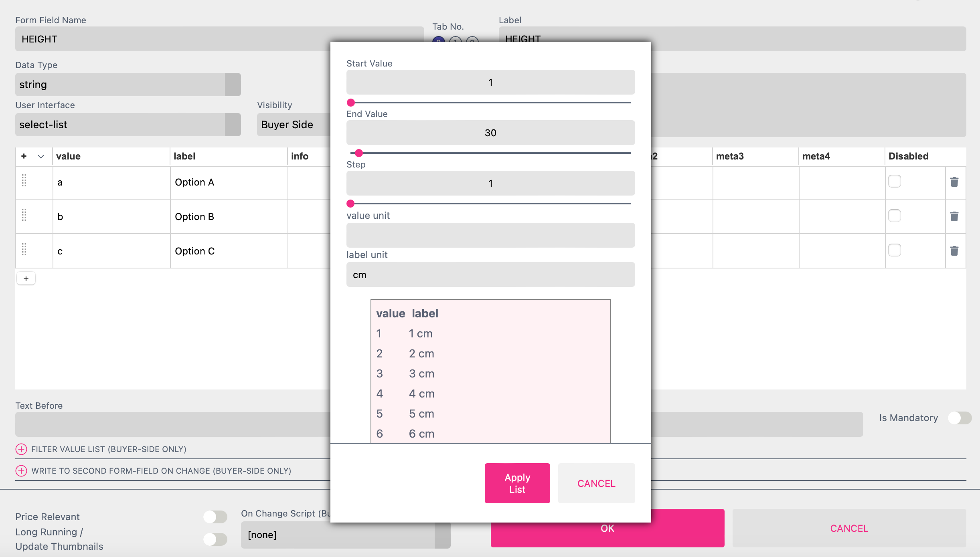The image size is (980, 557).
Task: Add new row with plus button below table
Action: (26, 278)
